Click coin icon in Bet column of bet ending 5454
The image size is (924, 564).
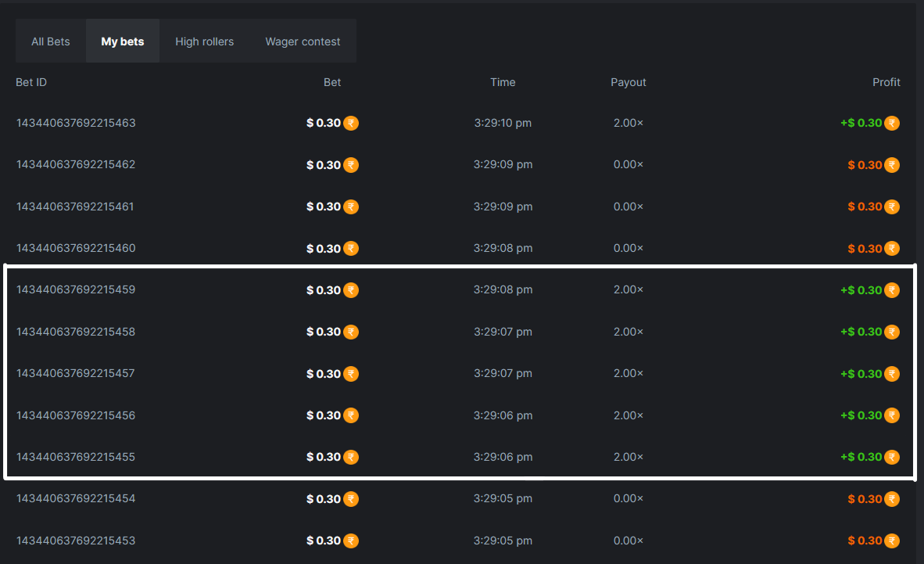(x=351, y=499)
